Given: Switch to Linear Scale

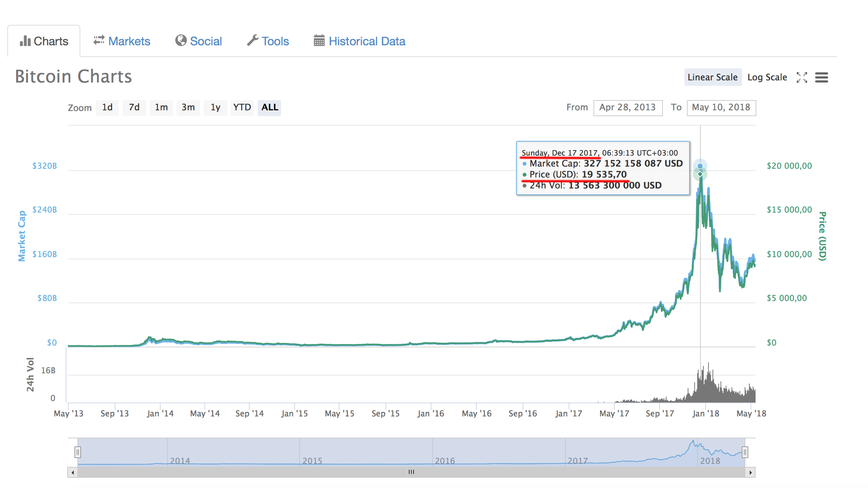Looking at the screenshot, I should pyautogui.click(x=713, y=77).
